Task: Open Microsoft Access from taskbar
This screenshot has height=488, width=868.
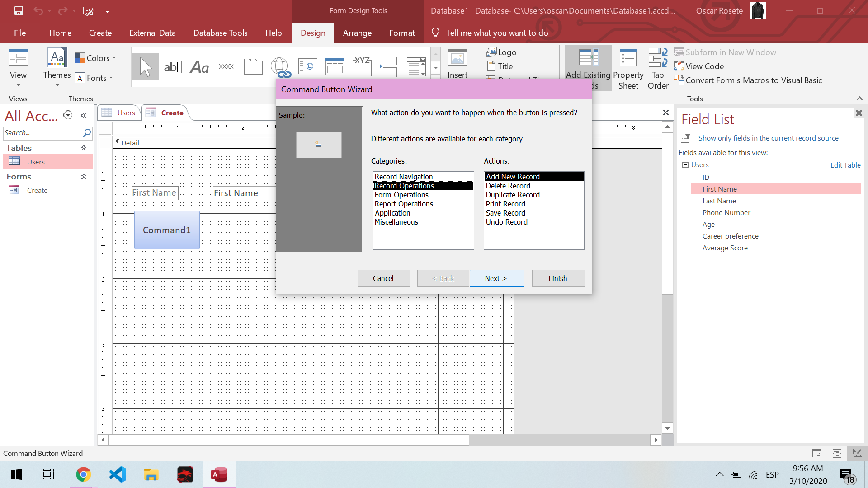Action: (219, 474)
